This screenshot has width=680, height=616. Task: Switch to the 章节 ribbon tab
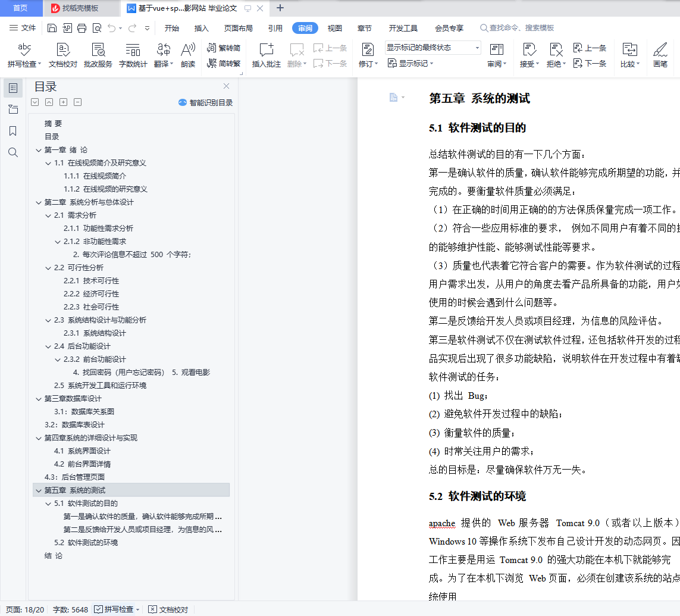coord(364,28)
